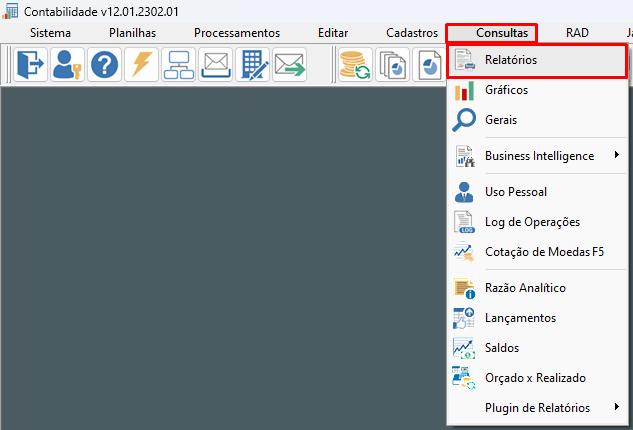Open the Cadastros menu

412,33
